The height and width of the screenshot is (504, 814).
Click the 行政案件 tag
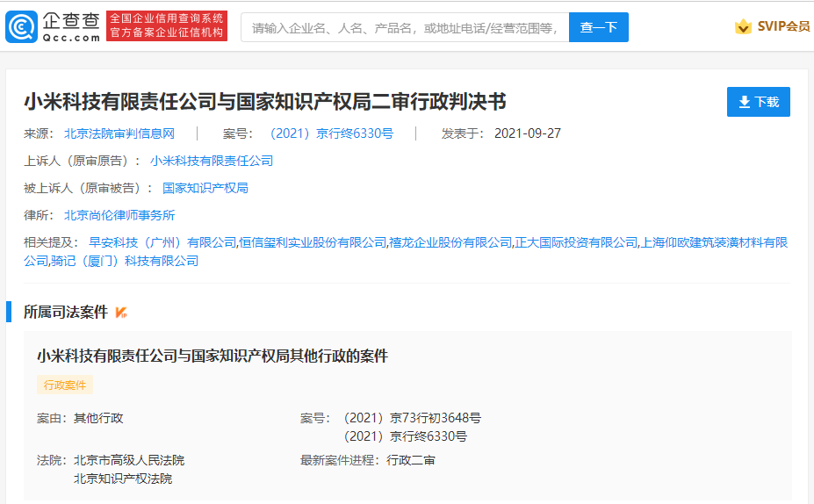point(65,385)
